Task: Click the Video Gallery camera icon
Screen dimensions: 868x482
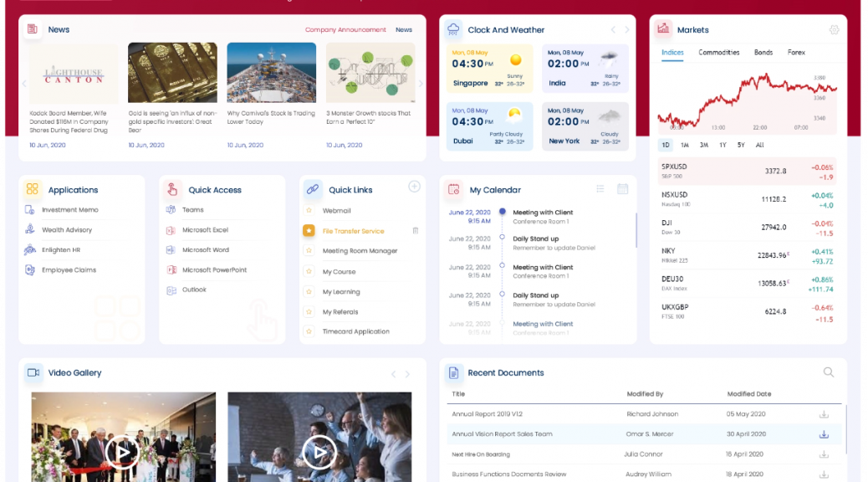Action: (33, 372)
